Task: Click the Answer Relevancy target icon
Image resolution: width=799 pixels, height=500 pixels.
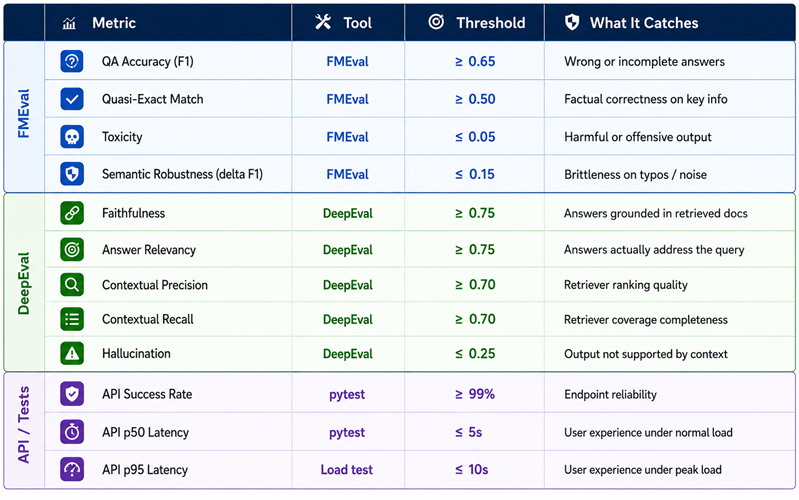Action: pyautogui.click(x=72, y=250)
